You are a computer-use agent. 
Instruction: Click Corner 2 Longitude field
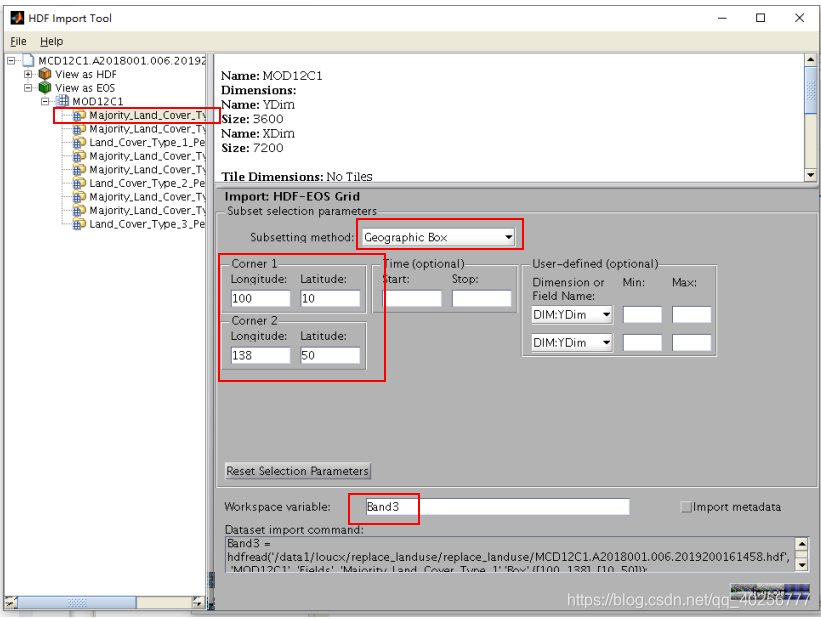pos(260,356)
